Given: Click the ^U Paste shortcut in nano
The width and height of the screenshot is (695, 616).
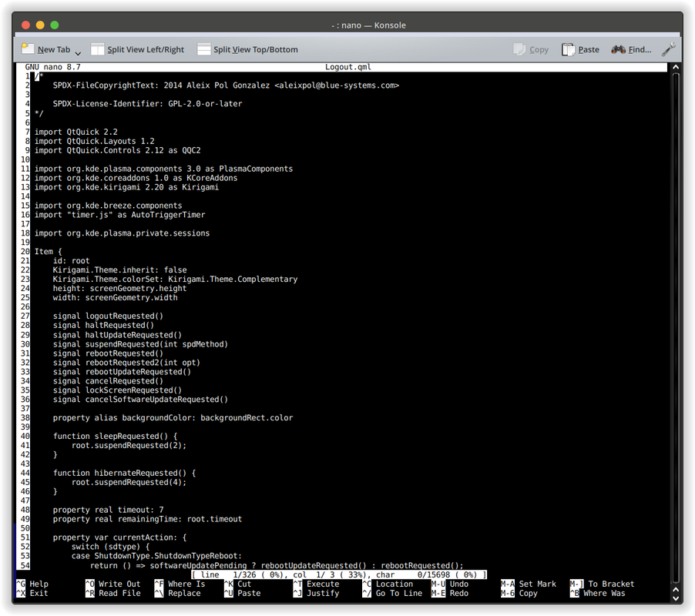Looking at the screenshot, I should (x=243, y=593).
